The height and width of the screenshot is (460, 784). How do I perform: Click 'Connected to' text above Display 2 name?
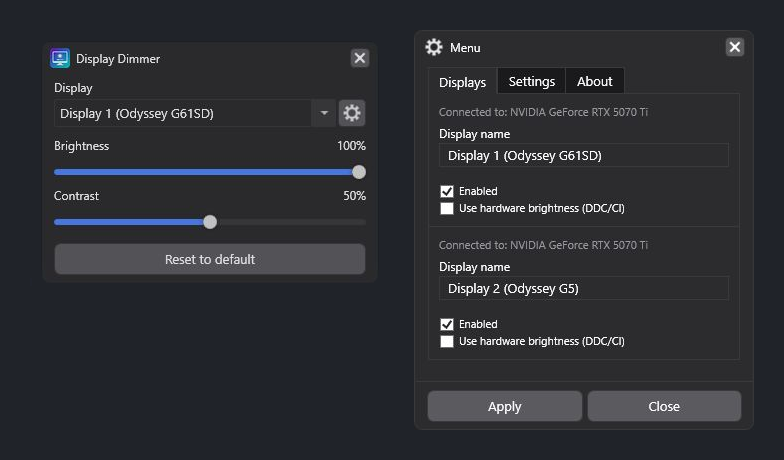[x=543, y=245]
